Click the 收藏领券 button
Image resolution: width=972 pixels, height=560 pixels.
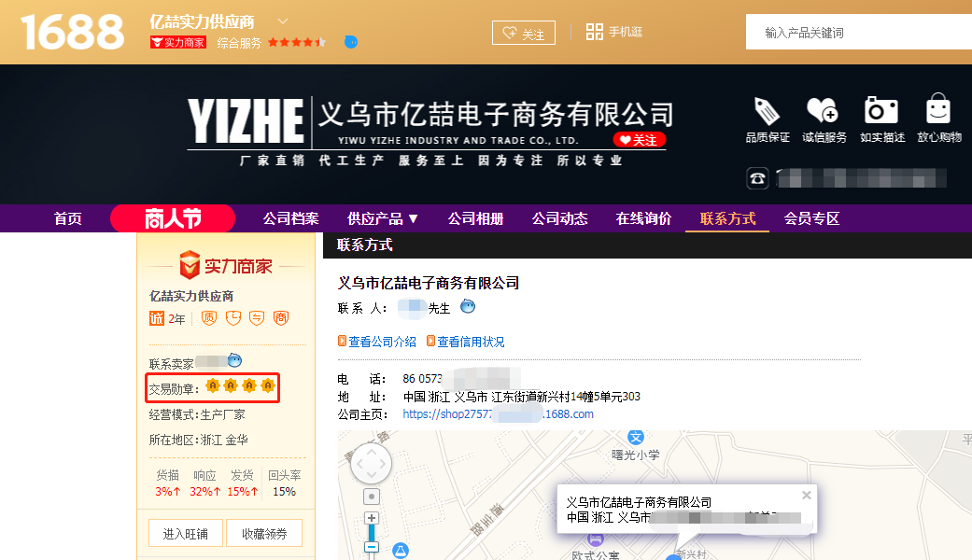coord(264,533)
